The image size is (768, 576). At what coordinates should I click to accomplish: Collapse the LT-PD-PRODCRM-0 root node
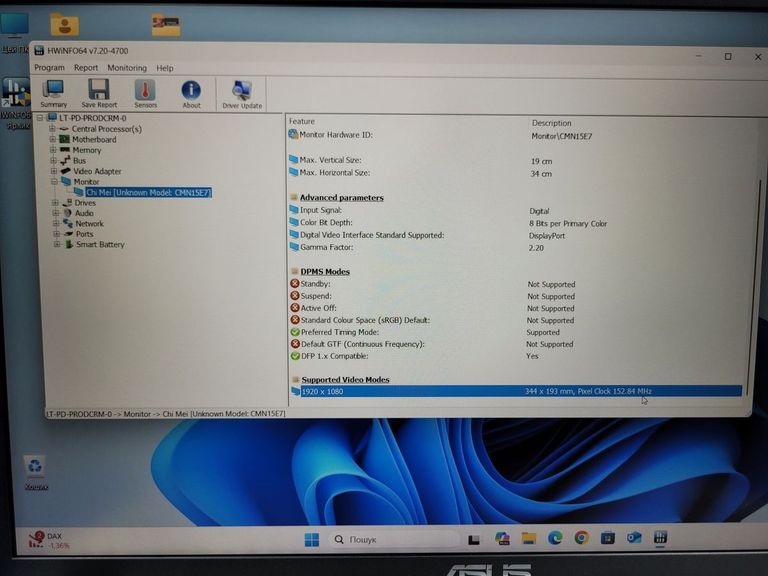click(40, 118)
